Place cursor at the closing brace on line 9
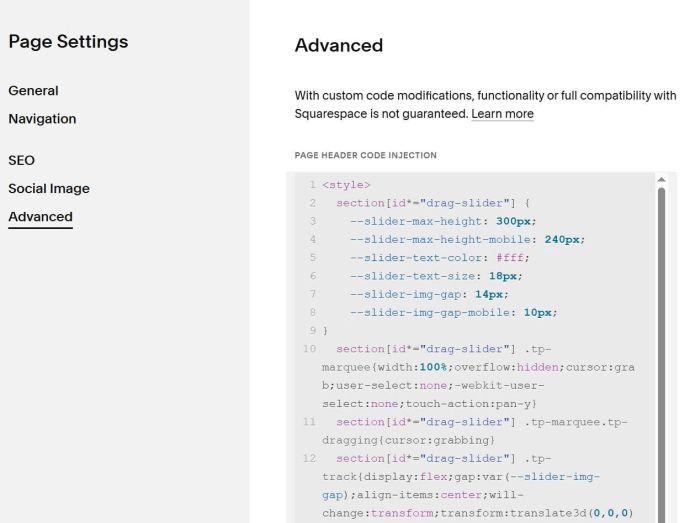The image size is (700, 523). (325, 330)
